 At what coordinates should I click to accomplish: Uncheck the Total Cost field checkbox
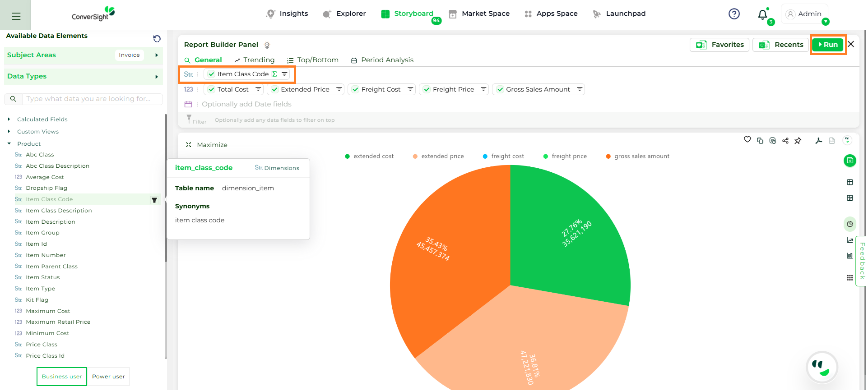(212, 90)
